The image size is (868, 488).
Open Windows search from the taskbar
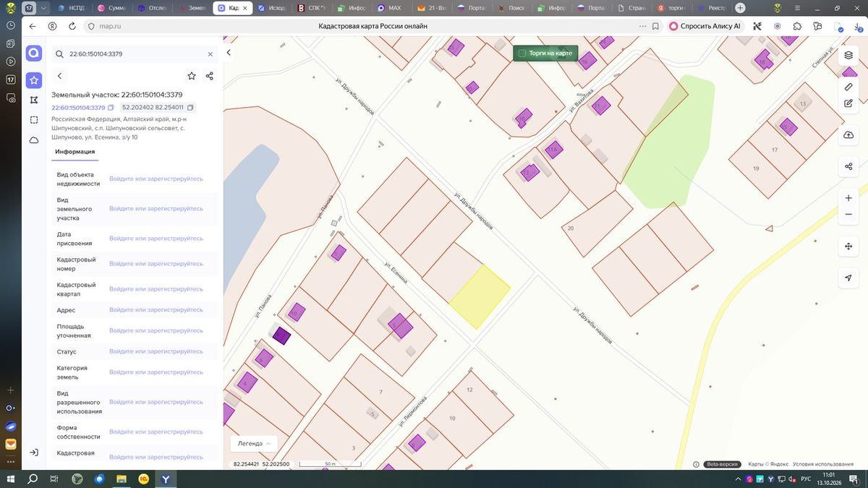(x=33, y=479)
